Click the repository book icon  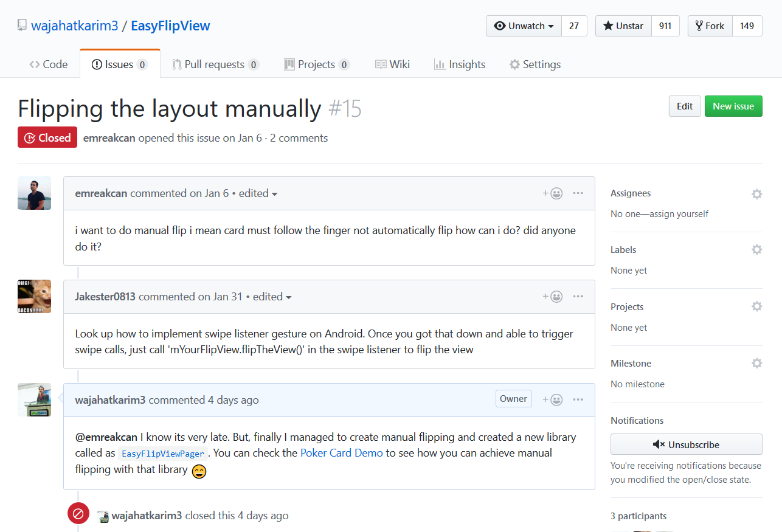pyautogui.click(x=22, y=26)
